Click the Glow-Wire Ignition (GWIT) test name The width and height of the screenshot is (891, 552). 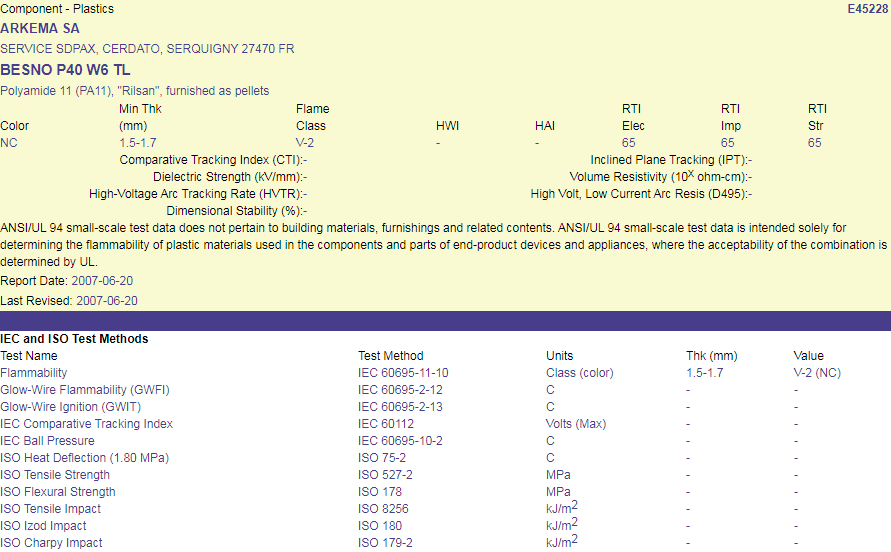pyautogui.click(x=70, y=407)
